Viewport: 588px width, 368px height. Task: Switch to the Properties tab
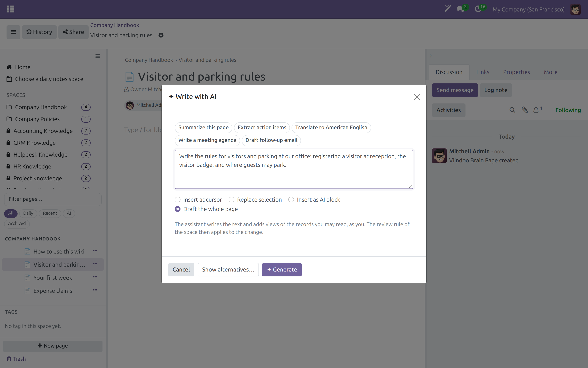[516, 72]
